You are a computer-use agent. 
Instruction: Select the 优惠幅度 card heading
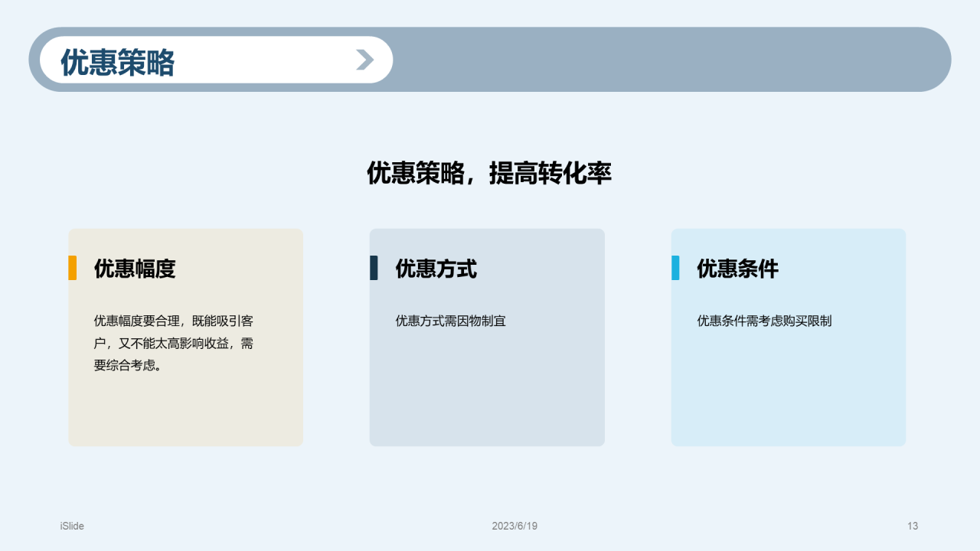coord(135,269)
